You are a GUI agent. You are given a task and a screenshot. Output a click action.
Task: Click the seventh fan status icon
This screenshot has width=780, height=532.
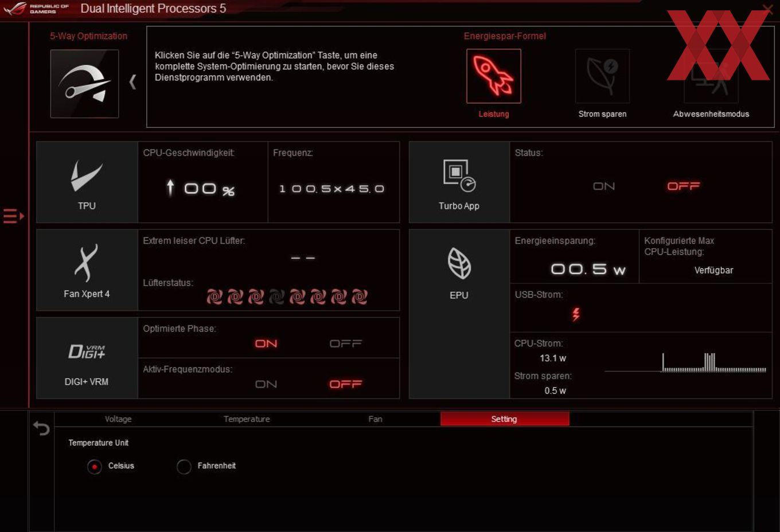click(338, 296)
